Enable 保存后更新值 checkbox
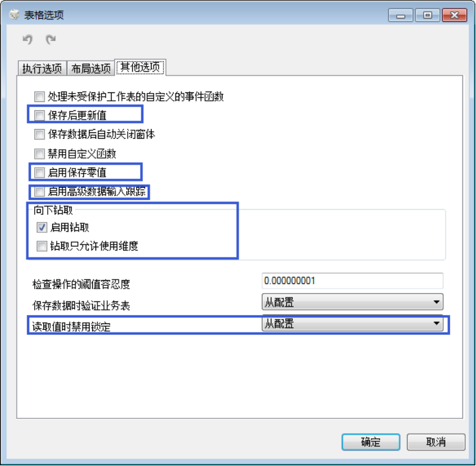The height and width of the screenshot is (466, 476). pyautogui.click(x=39, y=116)
